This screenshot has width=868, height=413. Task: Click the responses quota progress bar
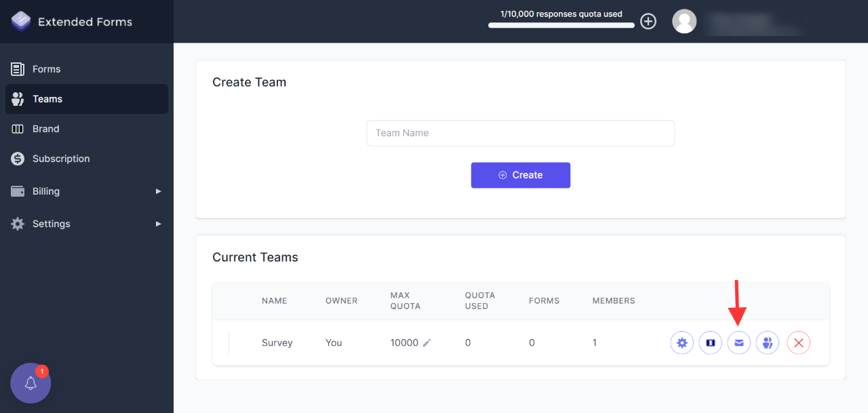click(561, 25)
